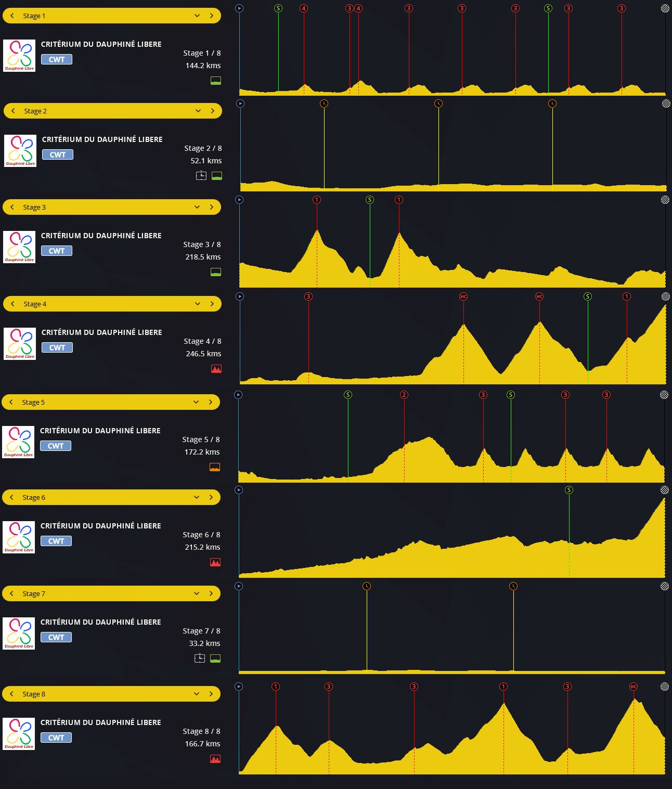Click the HC climb marker on Stage 8

634,687
